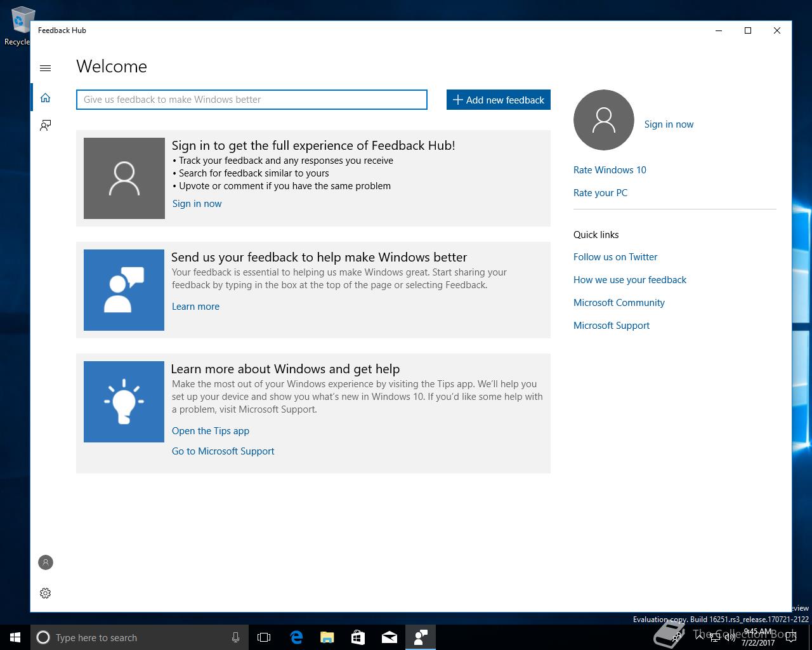Screen dimensions: 812x650
Task: Click the blue feedback person tile
Action: (x=124, y=290)
